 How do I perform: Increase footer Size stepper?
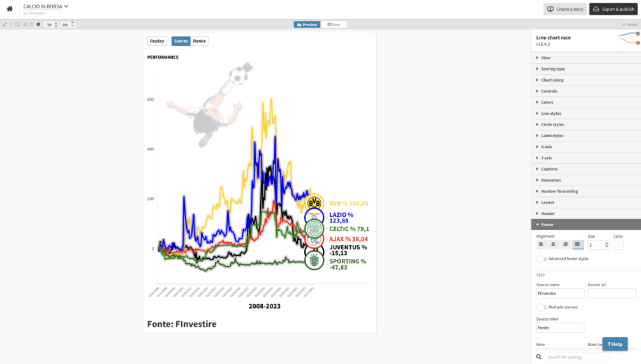click(x=607, y=243)
